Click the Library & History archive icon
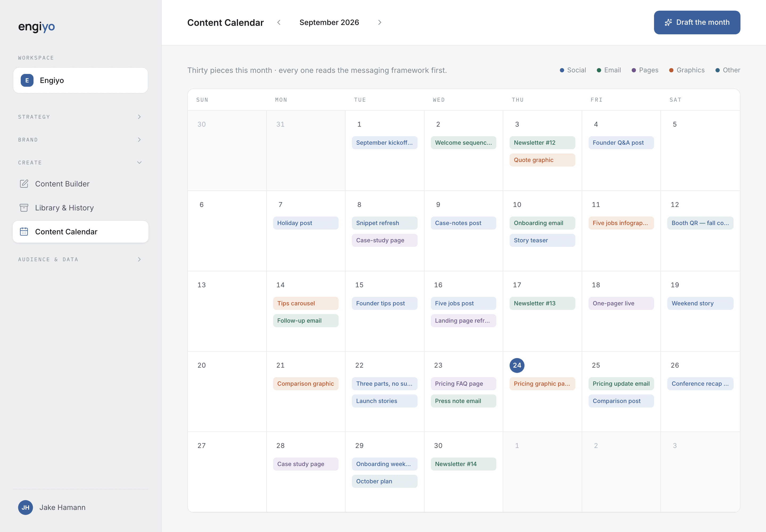766x532 pixels. 24,208
